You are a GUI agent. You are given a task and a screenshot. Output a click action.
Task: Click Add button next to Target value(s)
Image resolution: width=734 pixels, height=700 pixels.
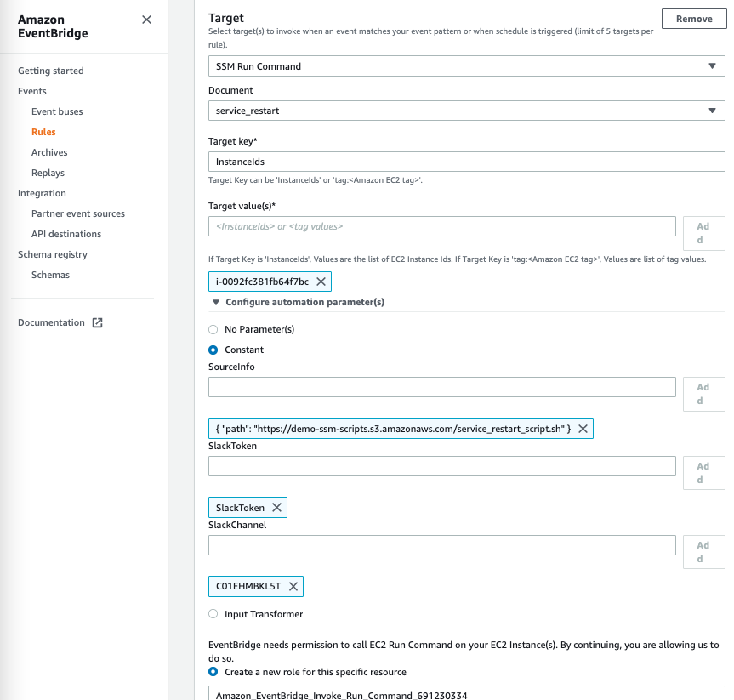(703, 233)
